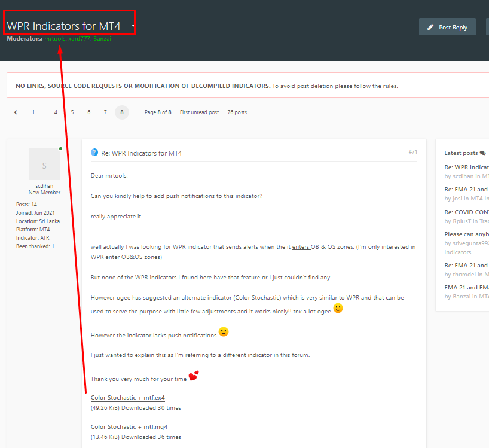The height and width of the screenshot is (448, 489).
Task: Download Color Stochastic + mtf.ex4
Action: tap(127, 398)
